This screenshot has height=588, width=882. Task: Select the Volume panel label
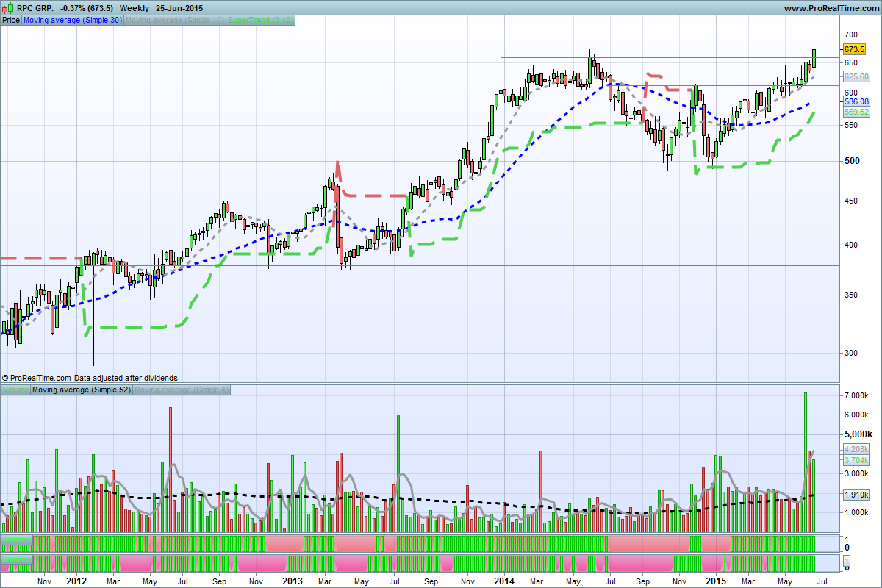[15, 390]
